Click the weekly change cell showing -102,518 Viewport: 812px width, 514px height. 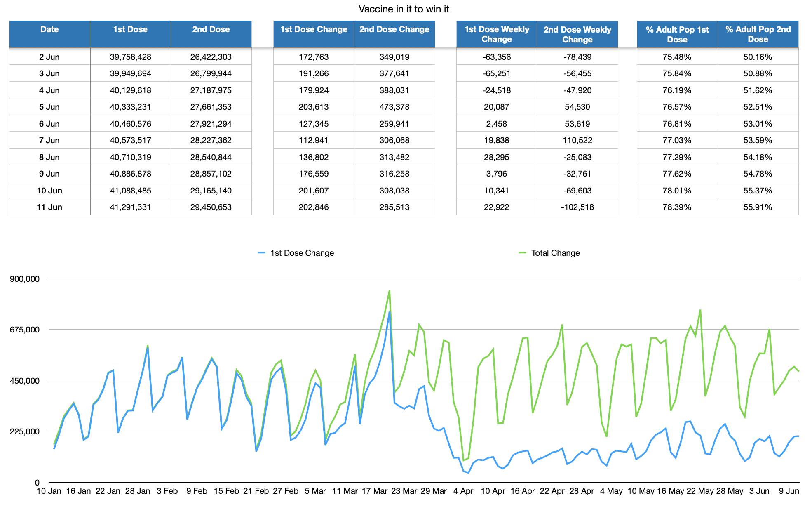pyautogui.click(x=577, y=207)
